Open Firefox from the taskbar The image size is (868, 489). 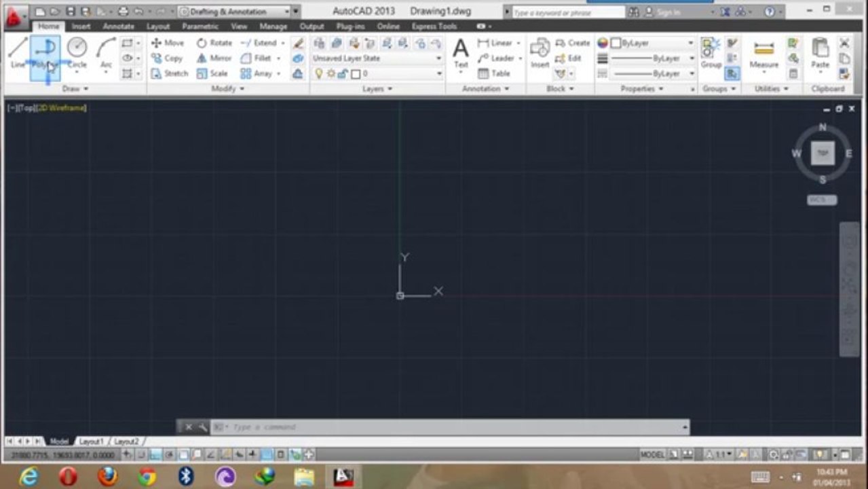coord(107,477)
